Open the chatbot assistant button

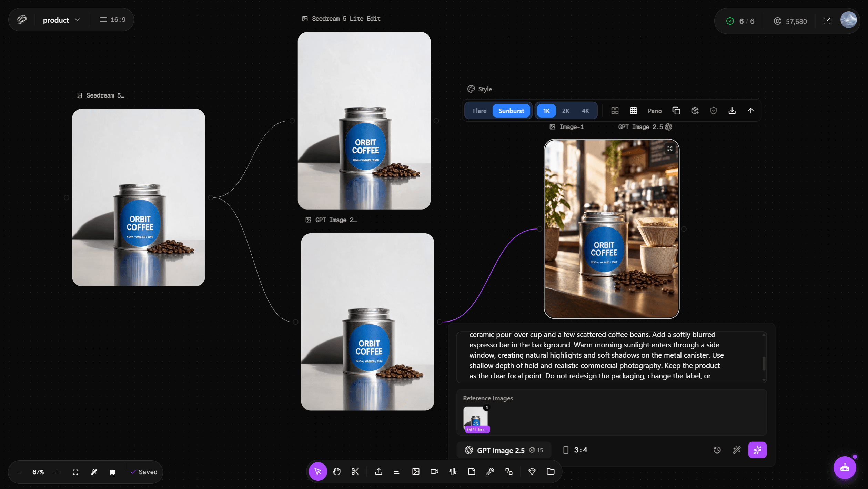[845, 468]
